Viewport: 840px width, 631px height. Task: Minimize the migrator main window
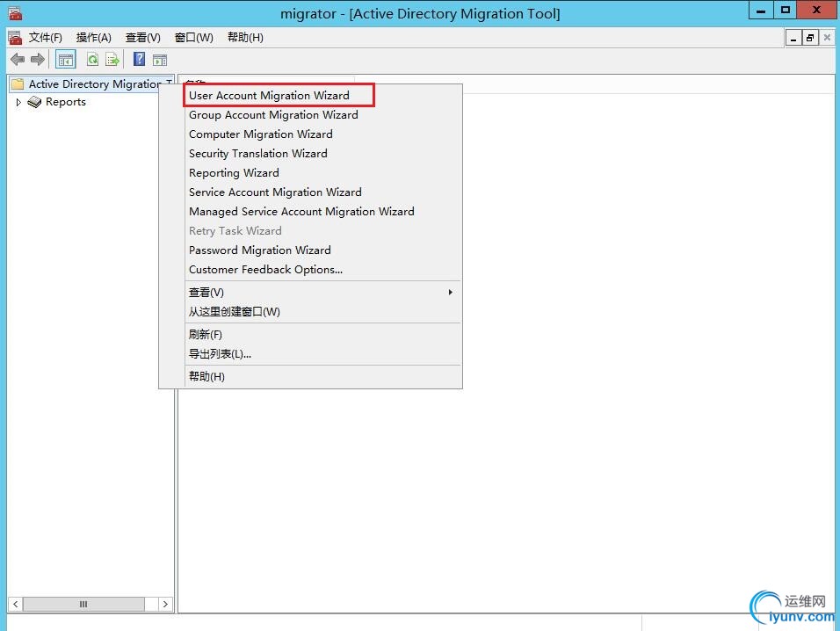(x=761, y=10)
